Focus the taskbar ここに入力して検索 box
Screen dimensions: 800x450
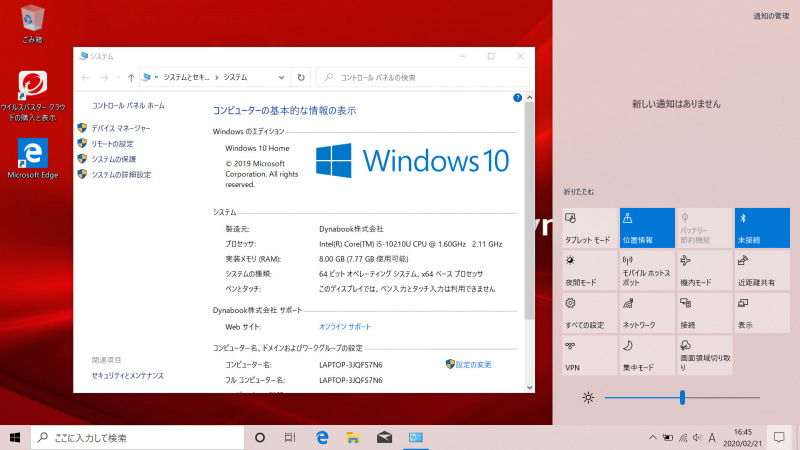(x=138, y=437)
